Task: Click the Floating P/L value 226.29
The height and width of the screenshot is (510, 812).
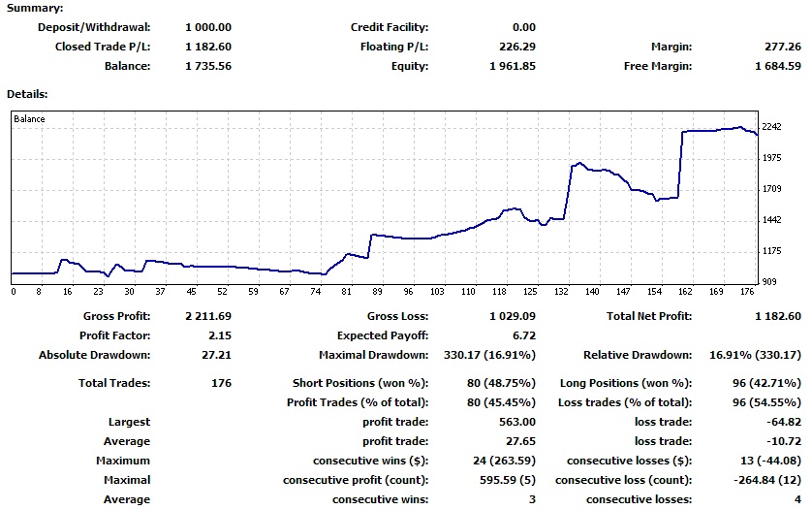Action: point(517,47)
